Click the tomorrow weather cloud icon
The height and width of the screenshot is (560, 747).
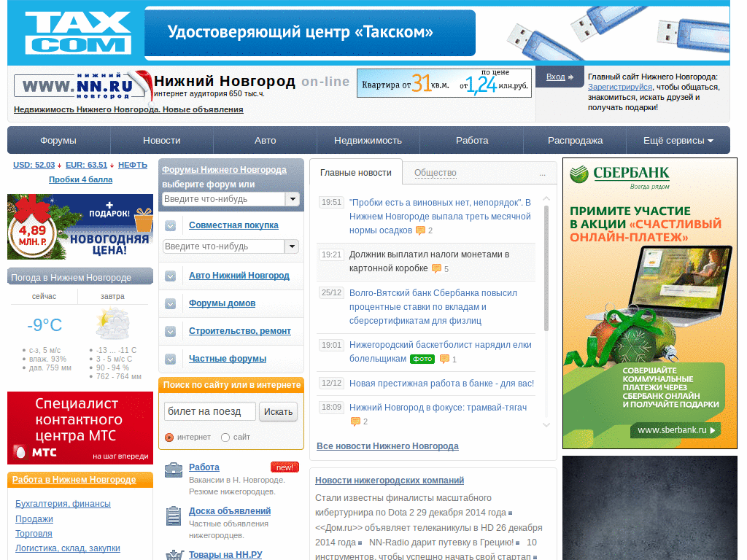112,324
